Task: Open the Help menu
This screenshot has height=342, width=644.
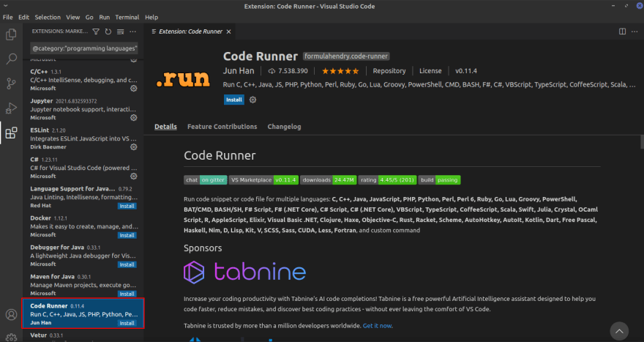Action: coord(151,18)
